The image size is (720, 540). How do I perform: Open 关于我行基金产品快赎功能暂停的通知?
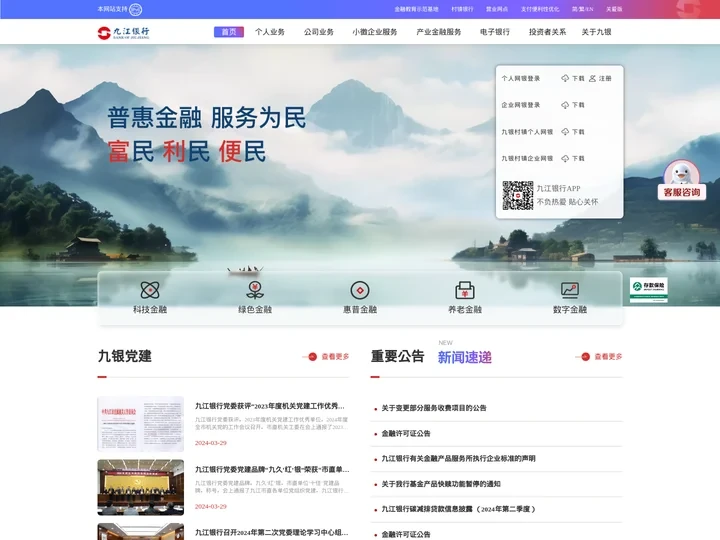click(x=441, y=484)
